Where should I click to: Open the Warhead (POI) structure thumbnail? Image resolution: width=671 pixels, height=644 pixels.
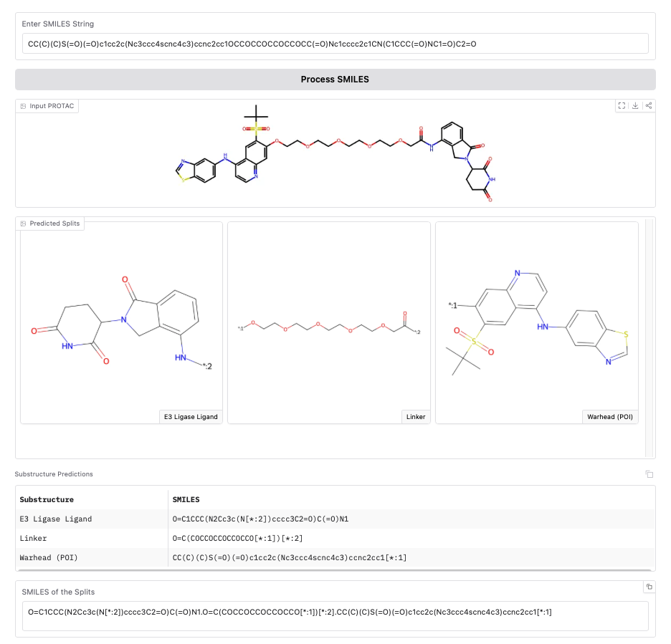pyautogui.click(x=537, y=322)
